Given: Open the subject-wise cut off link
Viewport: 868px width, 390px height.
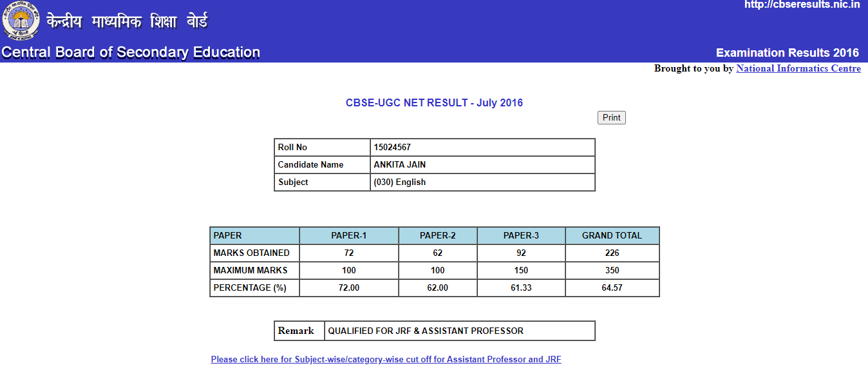Looking at the screenshot, I should [386, 360].
